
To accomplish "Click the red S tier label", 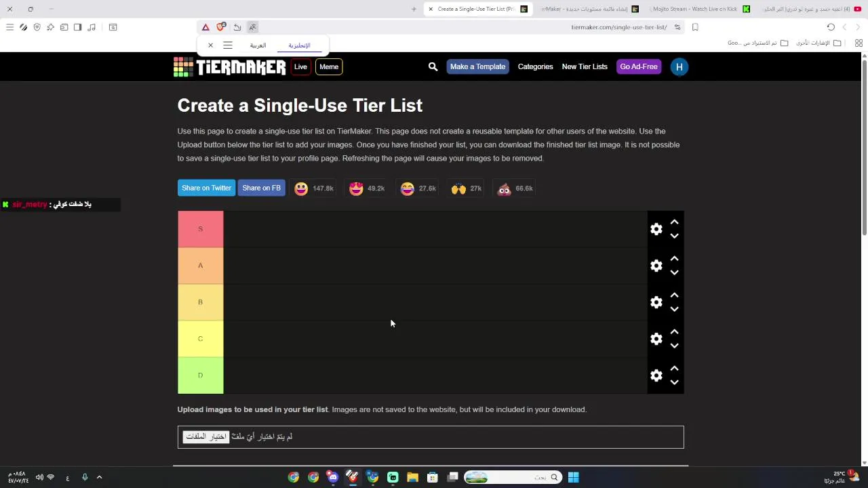I will 200,229.
